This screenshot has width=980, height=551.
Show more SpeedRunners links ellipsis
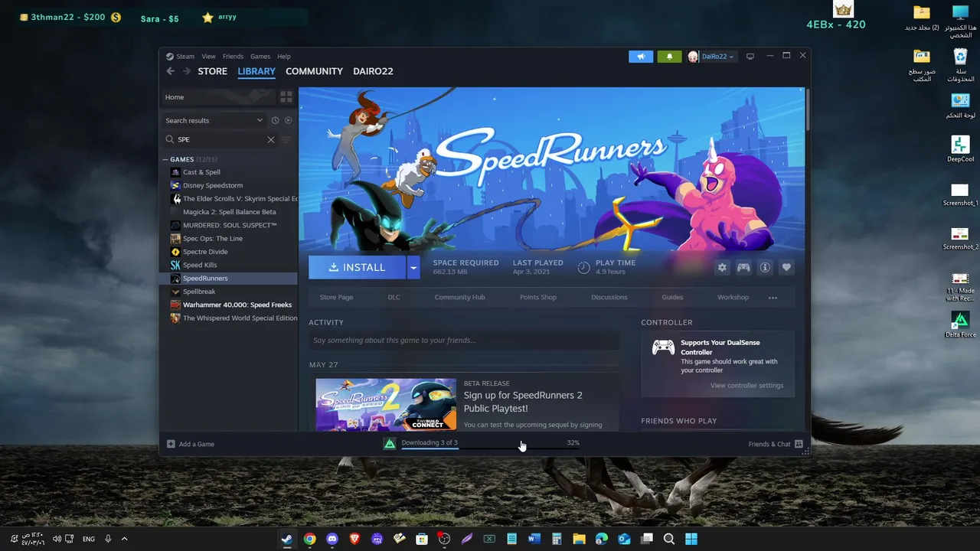click(x=773, y=298)
